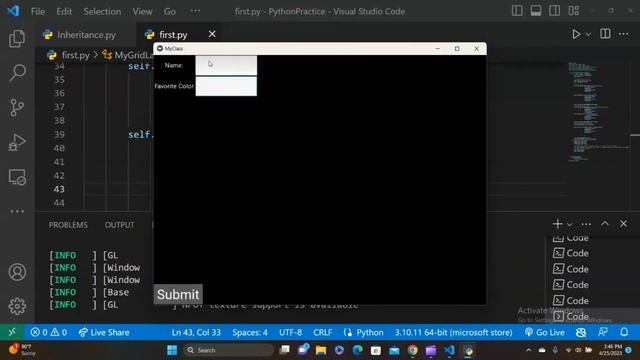
Task: Open Microsoft Edge from taskbar
Action: coord(358,350)
